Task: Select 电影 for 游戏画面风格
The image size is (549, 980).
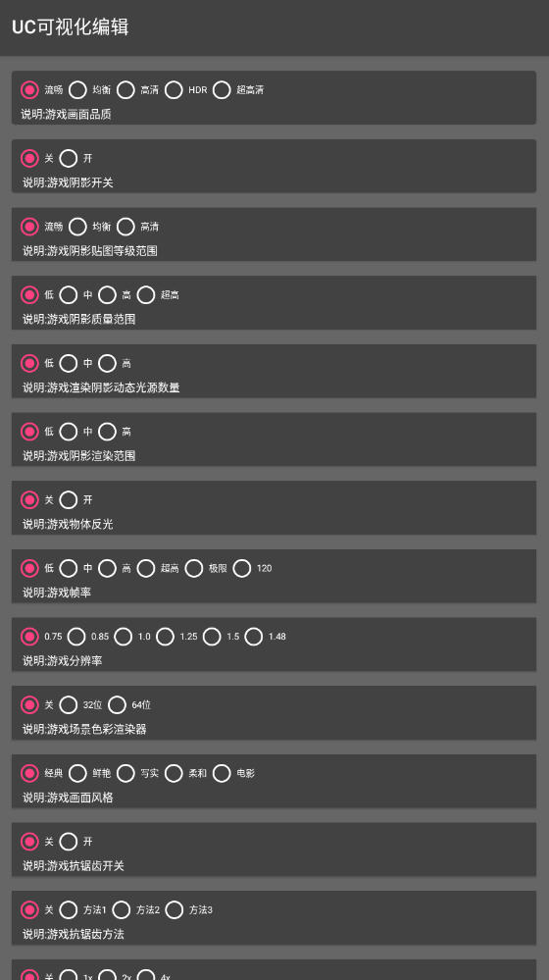Action: click(222, 773)
